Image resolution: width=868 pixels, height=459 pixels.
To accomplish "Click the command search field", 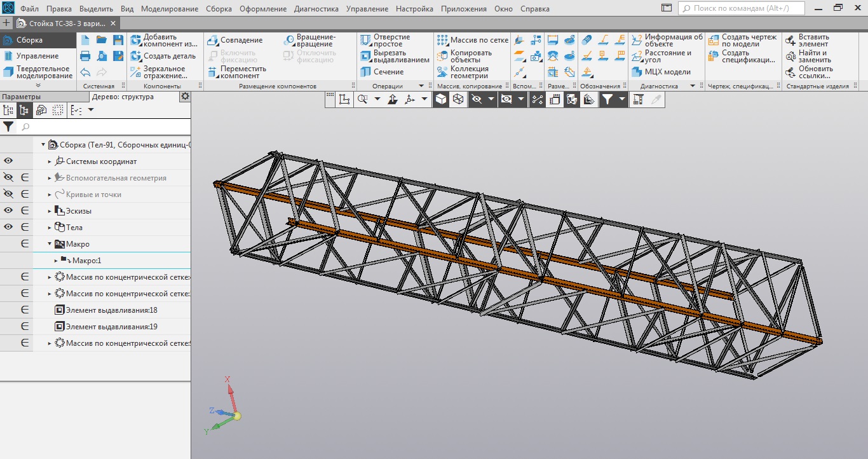I will click(741, 8).
